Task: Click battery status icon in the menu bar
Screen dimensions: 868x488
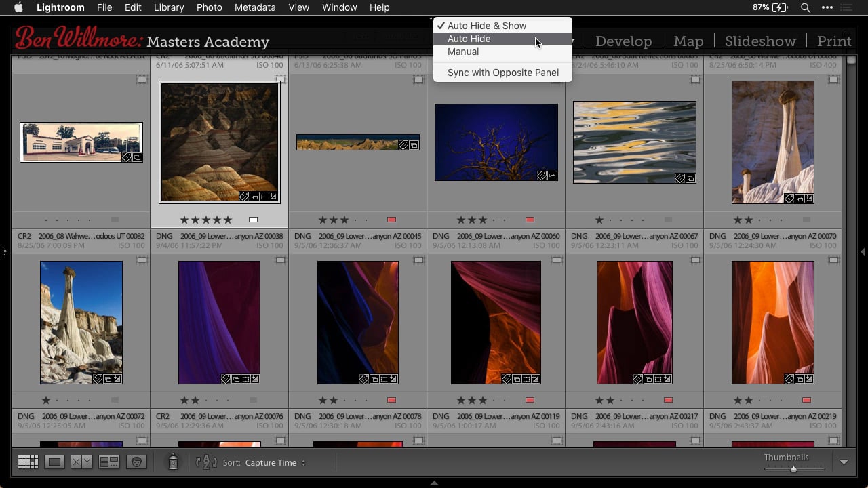Action: pyautogui.click(x=780, y=7)
